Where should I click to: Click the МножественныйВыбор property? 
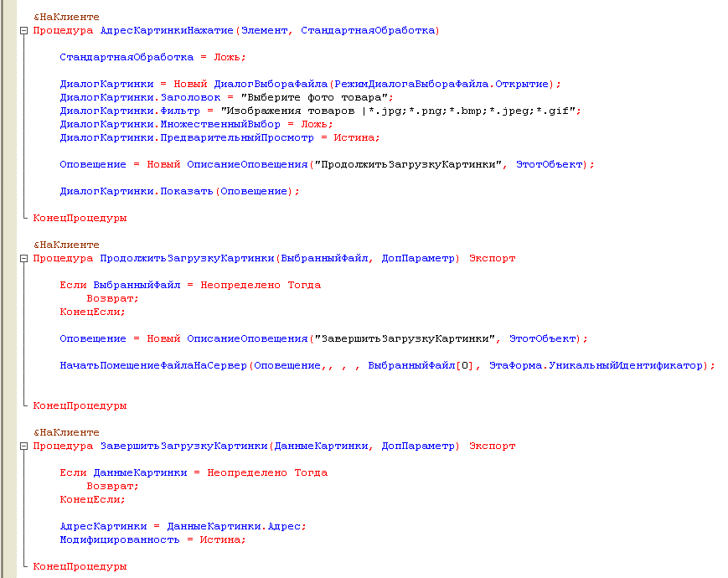220,125
